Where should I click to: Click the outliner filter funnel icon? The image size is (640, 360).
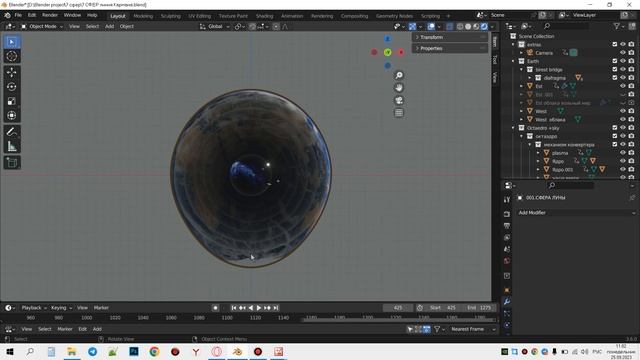click(617, 26)
